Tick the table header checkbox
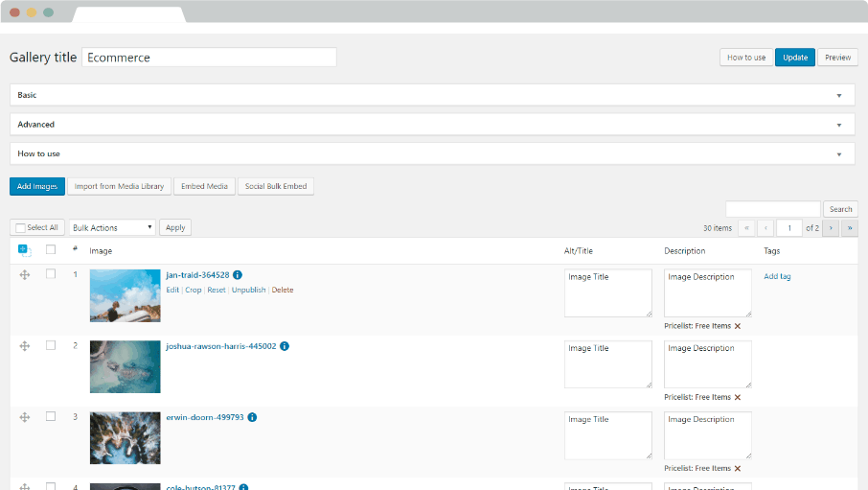Image resolution: width=868 pixels, height=490 pixels. [x=51, y=249]
